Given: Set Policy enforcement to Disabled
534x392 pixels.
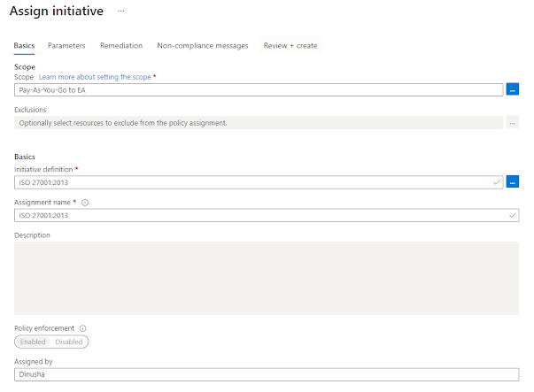Looking at the screenshot, I should (69, 342).
